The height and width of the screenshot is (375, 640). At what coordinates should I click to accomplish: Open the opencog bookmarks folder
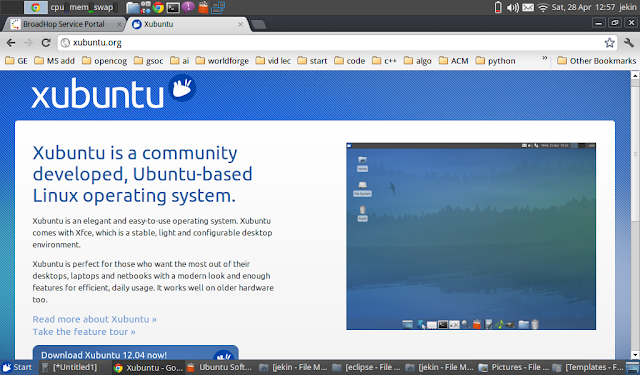click(x=104, y=61)
